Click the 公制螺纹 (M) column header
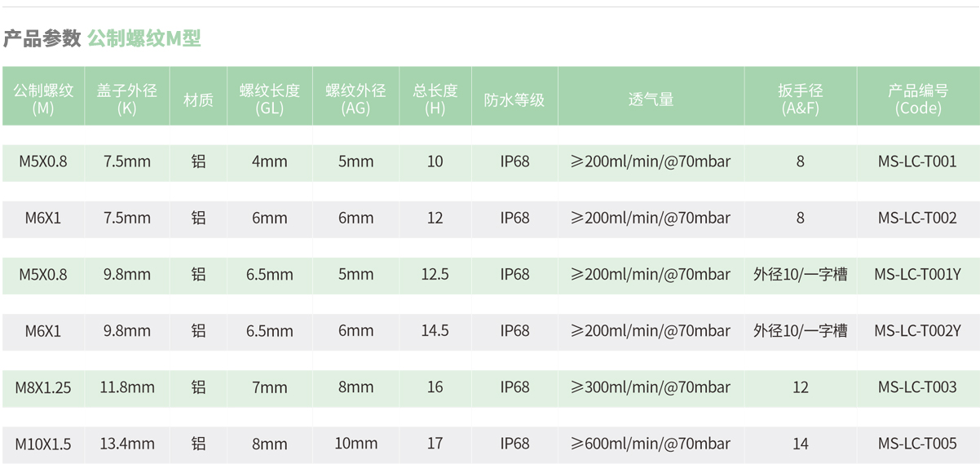The width and height of the screenshot is (980, 464). point(43,99)
